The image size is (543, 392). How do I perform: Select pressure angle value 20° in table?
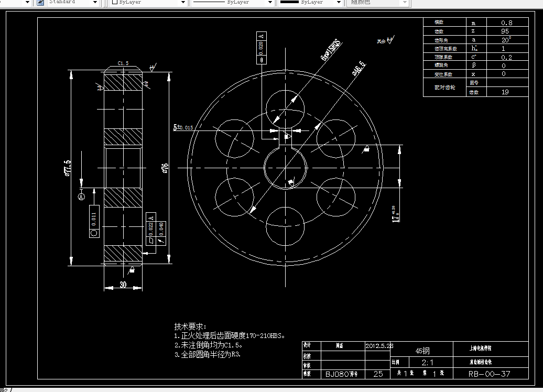click(x=506, y=40)
